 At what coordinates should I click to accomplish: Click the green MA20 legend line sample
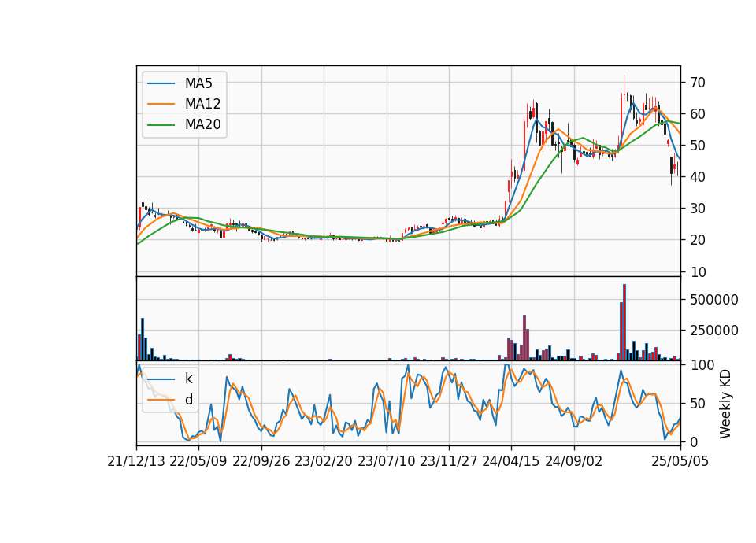click(x=161, y=125)
